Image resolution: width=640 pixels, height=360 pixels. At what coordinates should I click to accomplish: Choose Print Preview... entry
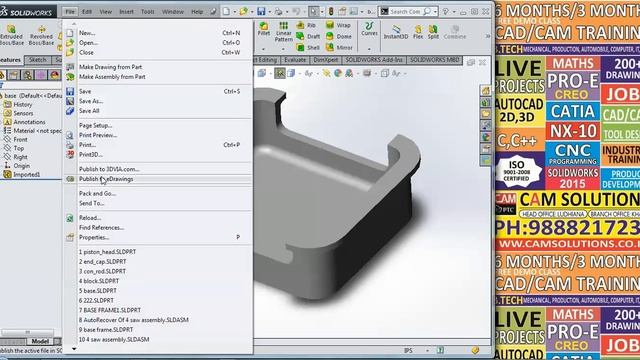tap(158, 135)
